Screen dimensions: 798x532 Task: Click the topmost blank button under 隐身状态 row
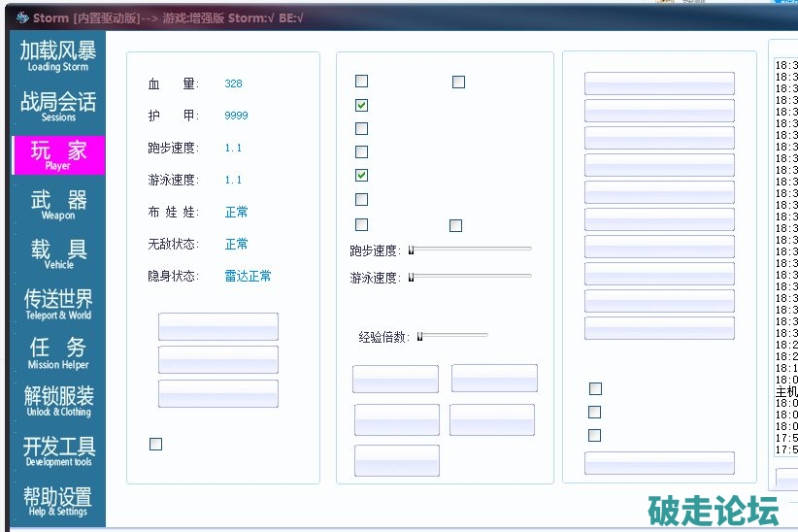218,326
